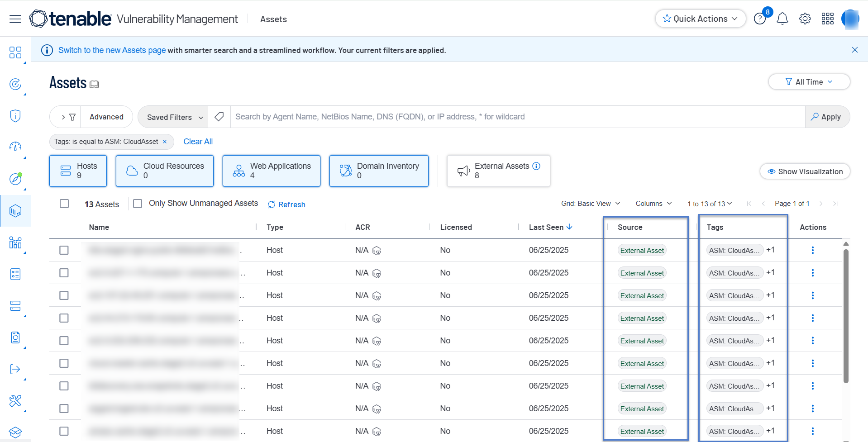Click the ACR icon in first row
The width and height of the screenshot is (868, 442).
pyautogui.click(x=377, y=251)
